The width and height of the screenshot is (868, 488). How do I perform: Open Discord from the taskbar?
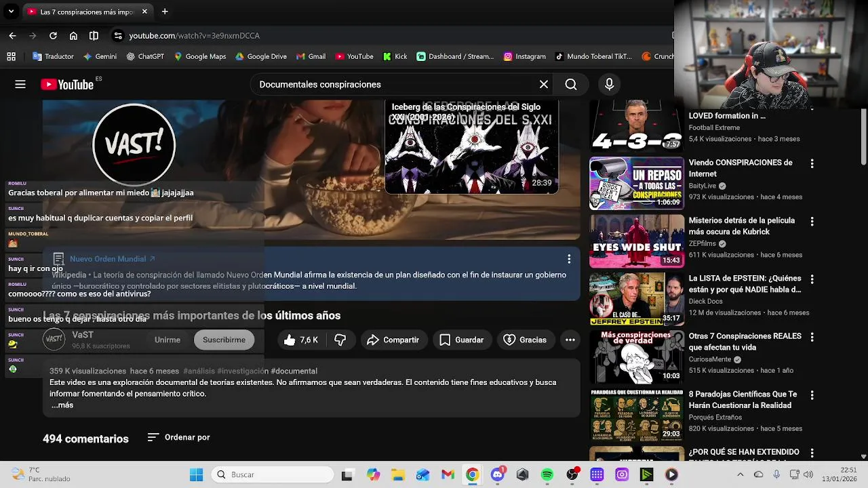click(x=497, y=474)
